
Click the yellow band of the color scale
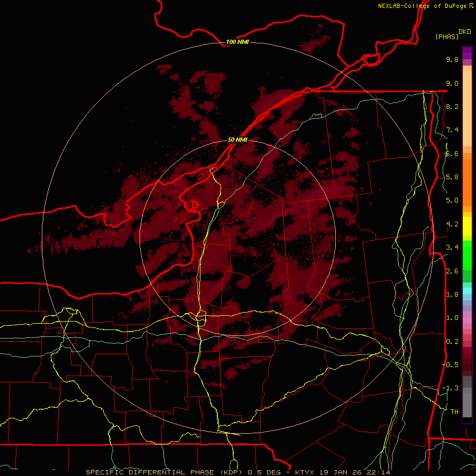pos(467,226)
